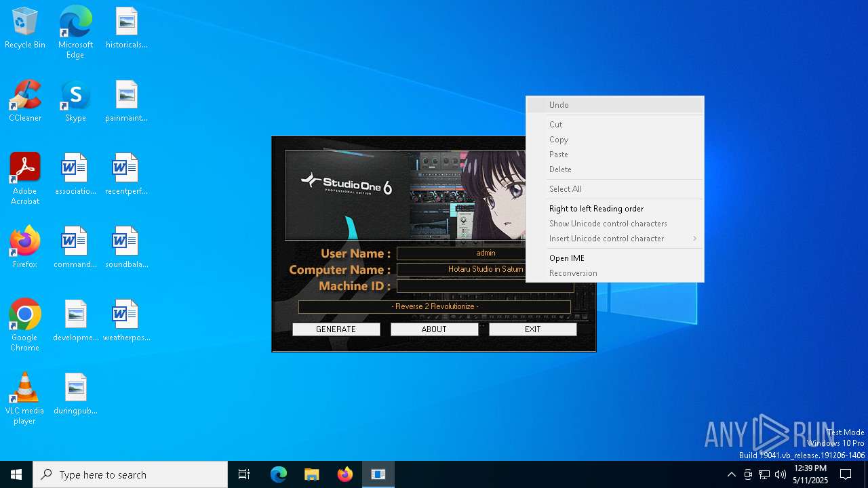
Task: Choose Cut in the context menu
Action: (x=615, y=125)
